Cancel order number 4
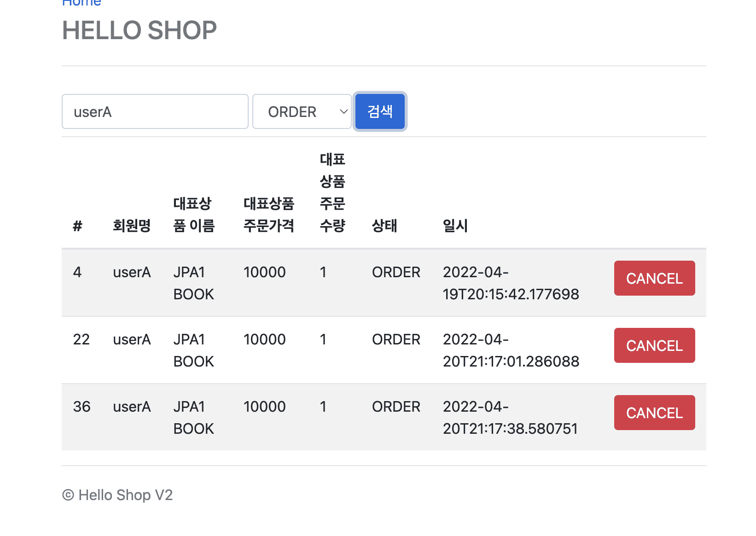This screenshot has width=756, height=536. pyautogui.click(x=654, y=278)
